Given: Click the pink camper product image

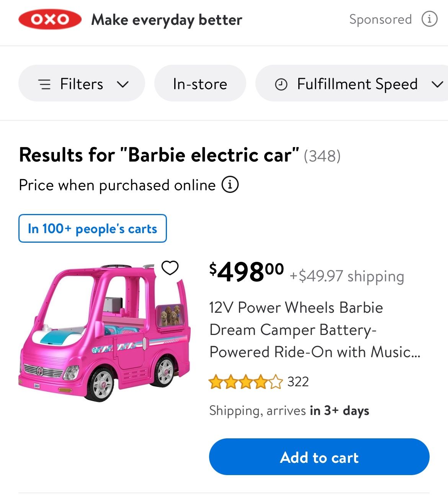Looking at the screenshot, I should pyautogui.click(x=103, y=337).
